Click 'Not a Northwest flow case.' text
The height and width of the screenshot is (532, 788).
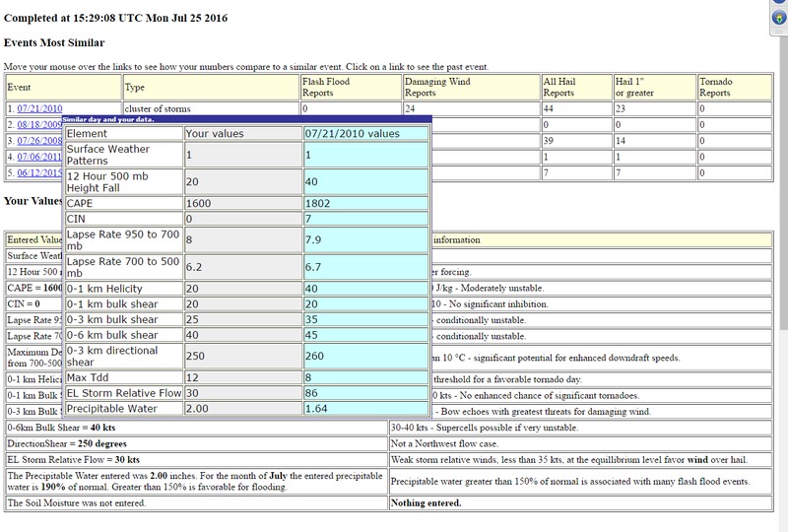tap(444, 444)
